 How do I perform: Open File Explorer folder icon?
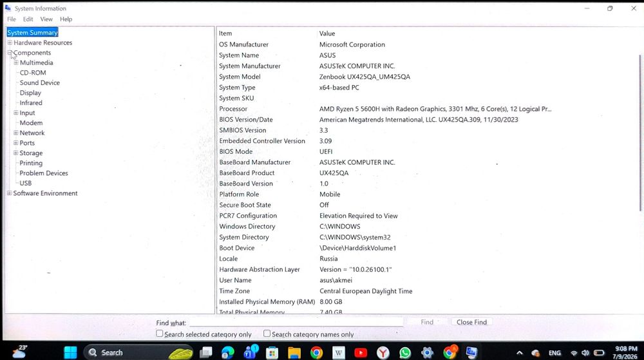(294, 353)
